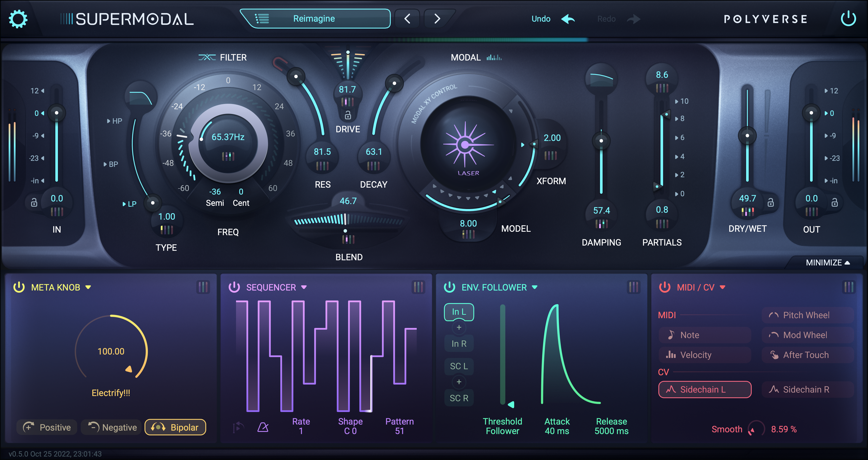The image size is (868, 460).
Task: Expand the ENV. FOLLOWER dropdown arrow
Action: (x=535, y=287)
